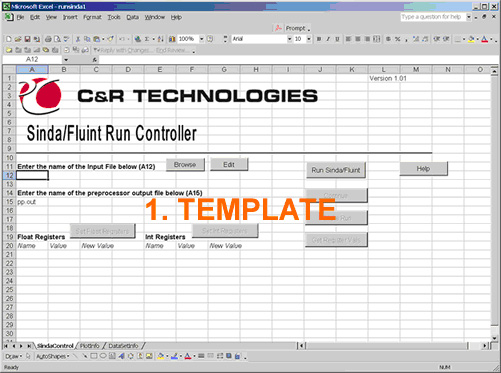501x373 pixels.
Task: Open the AutoShapes dropdown menu
Action: [x=53, y=356]
